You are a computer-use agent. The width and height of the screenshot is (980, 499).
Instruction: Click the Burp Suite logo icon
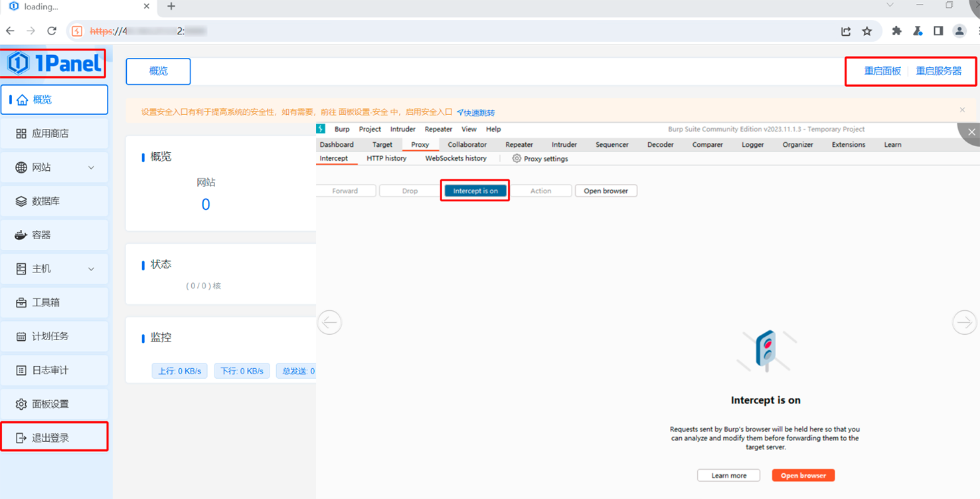[321, 129]
